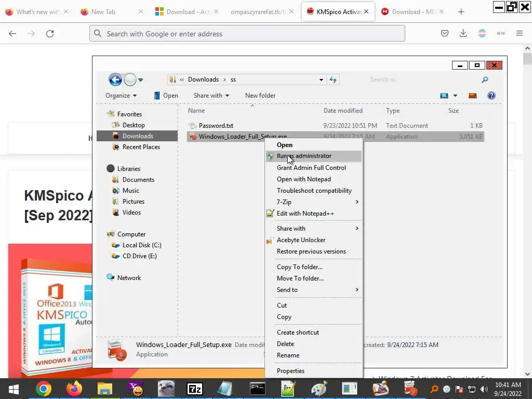The width and height of the screenshot is (532, 399).
Task: Choose Cut in context menu
Action: coord(282,305)
